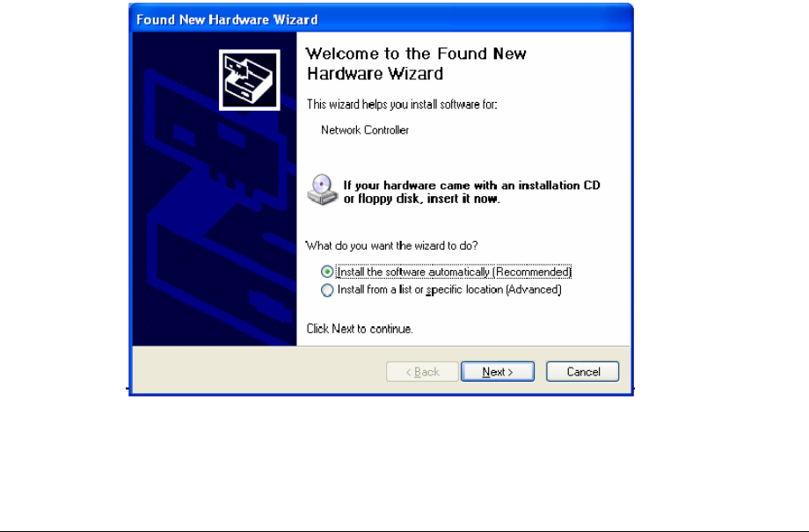
Task: Continue with the Next button
Action: click(498, 372)
